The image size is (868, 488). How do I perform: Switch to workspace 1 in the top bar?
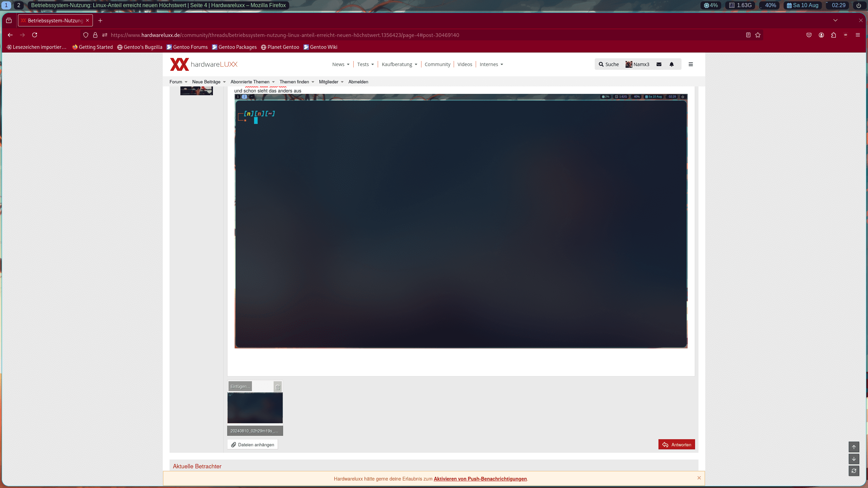[x=6, y=5]
